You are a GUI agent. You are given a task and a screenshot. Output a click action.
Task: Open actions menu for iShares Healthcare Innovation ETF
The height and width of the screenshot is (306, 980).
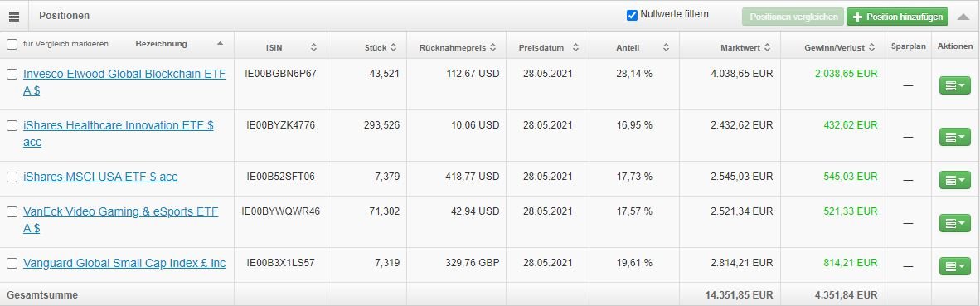(954, 137)
